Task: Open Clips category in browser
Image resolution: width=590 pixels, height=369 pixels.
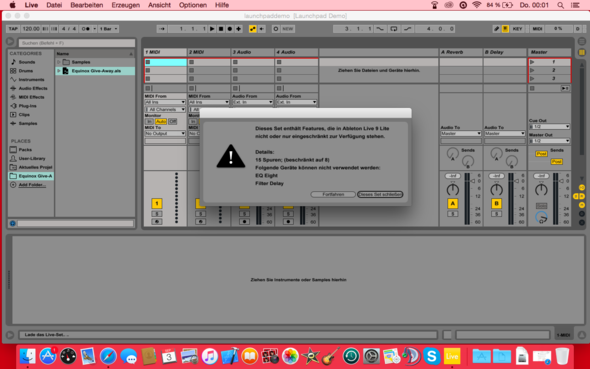Action: [24, 115]
